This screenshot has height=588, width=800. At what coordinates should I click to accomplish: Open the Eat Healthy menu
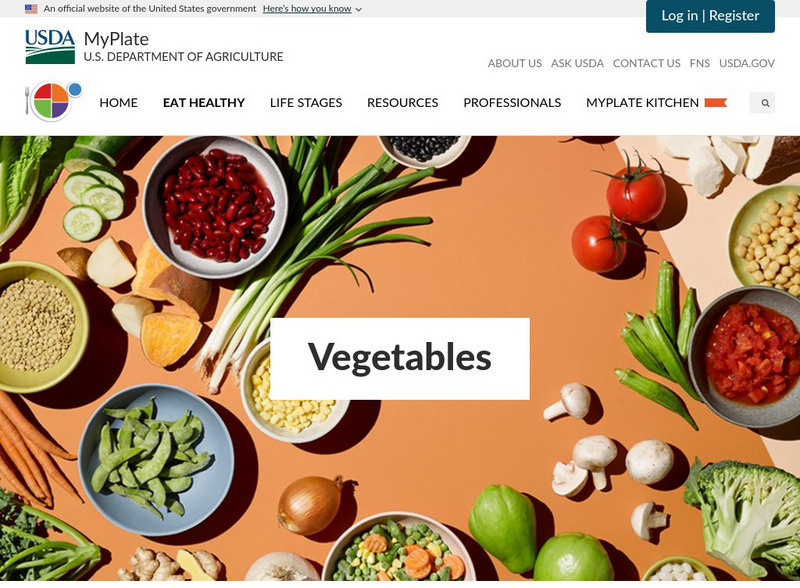[x=204, y=103]
